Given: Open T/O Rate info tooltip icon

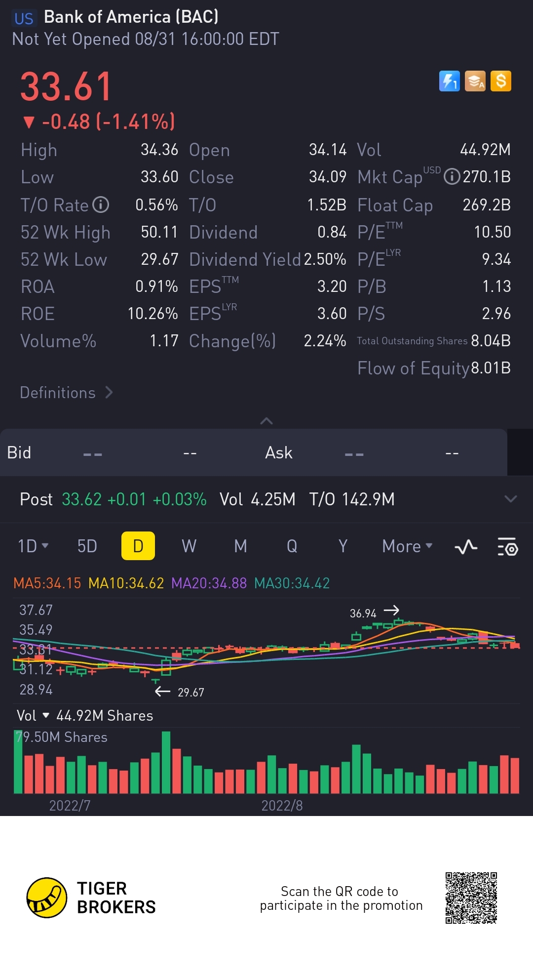Looking at the screenshot, I should point(101,204).
